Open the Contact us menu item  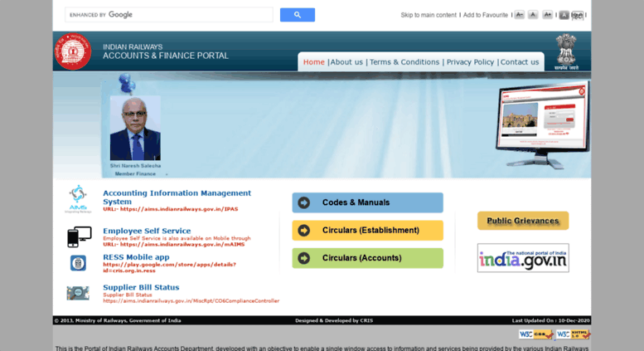pyautogui.click(x=520, y=62)
